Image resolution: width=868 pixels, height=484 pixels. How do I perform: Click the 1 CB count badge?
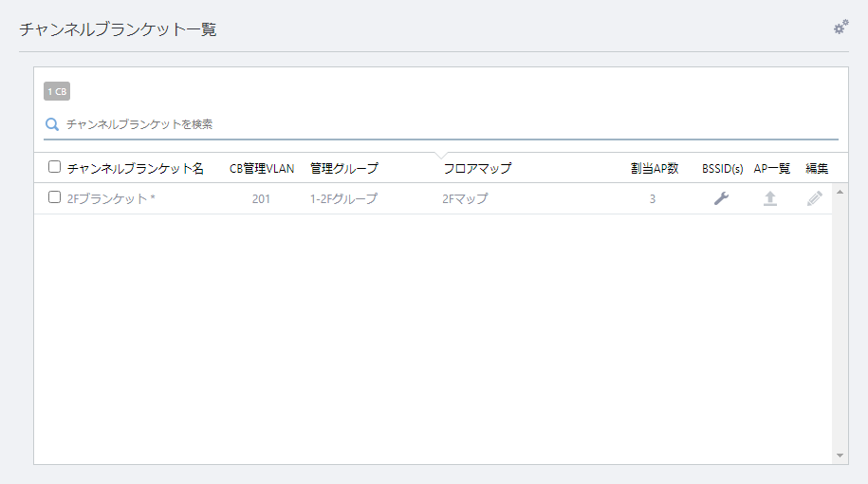(57, 91)
